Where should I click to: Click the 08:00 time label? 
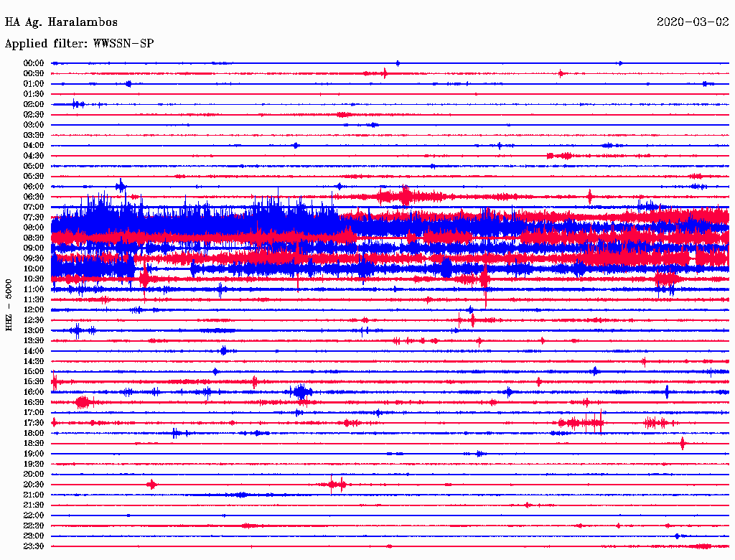[x=34, y=228]
